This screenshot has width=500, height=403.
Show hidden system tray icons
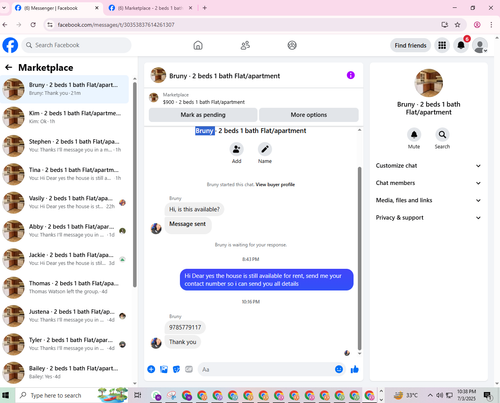pos(430,395)
